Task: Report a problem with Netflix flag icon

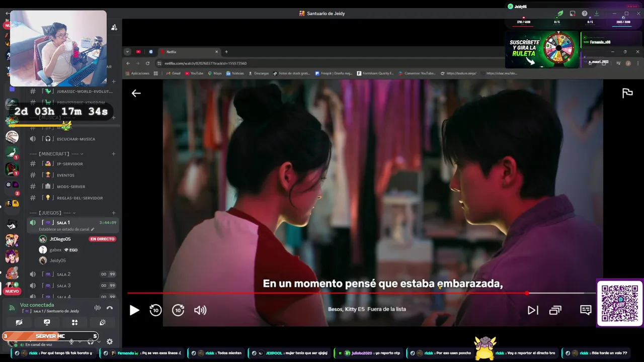Action: (x=627, y=93)
